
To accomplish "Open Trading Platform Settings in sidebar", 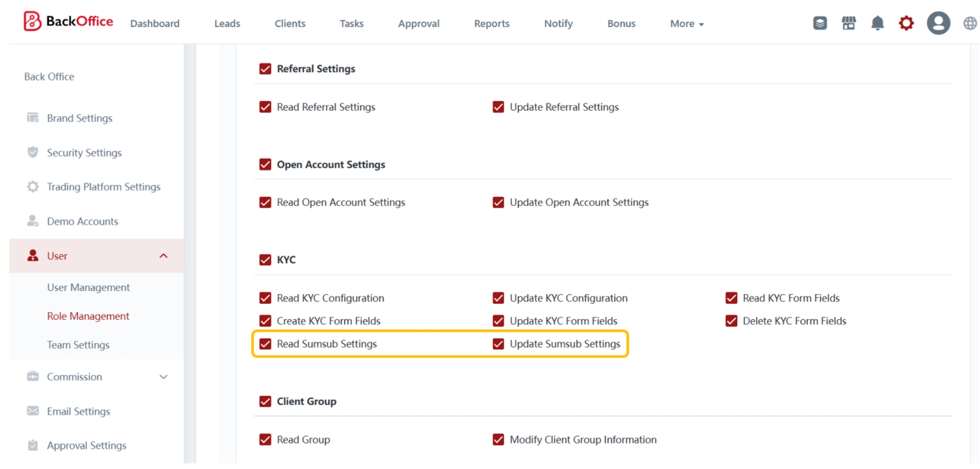I will 103,187.
